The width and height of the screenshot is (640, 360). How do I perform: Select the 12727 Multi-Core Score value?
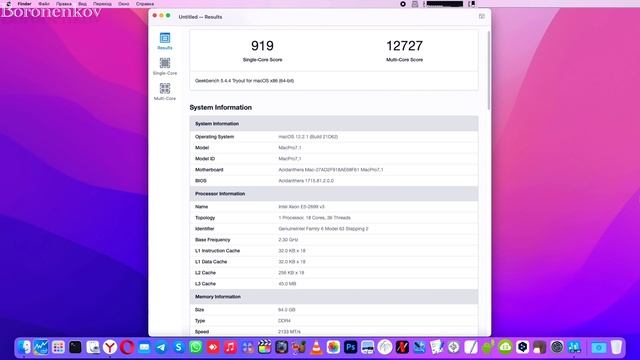tap(404, 46)
